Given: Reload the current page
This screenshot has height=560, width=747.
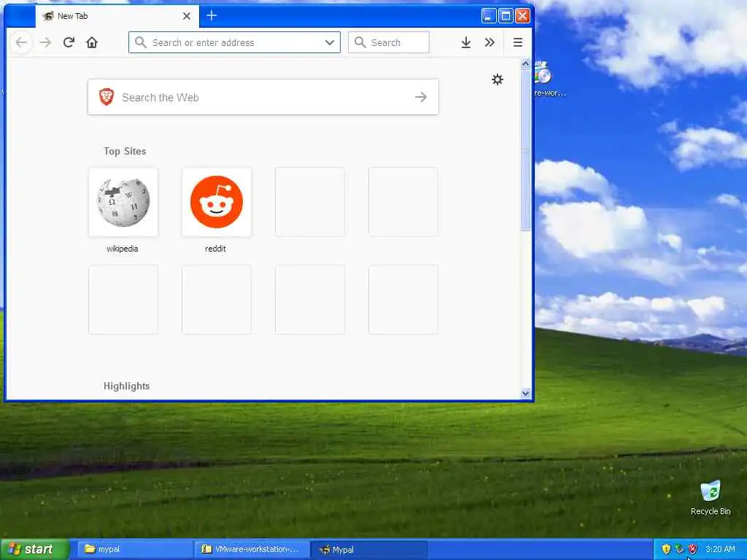Looking at the screenshot, I should point(69,42).
